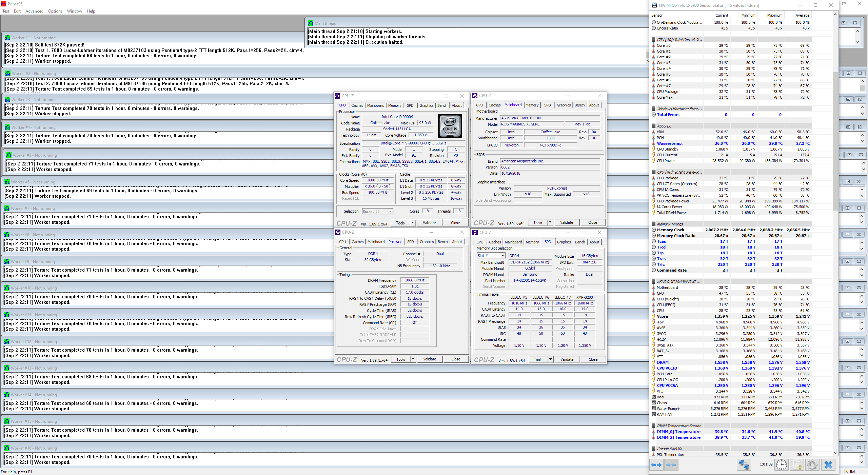Select the Vcore sensor row

click(731, 316)
